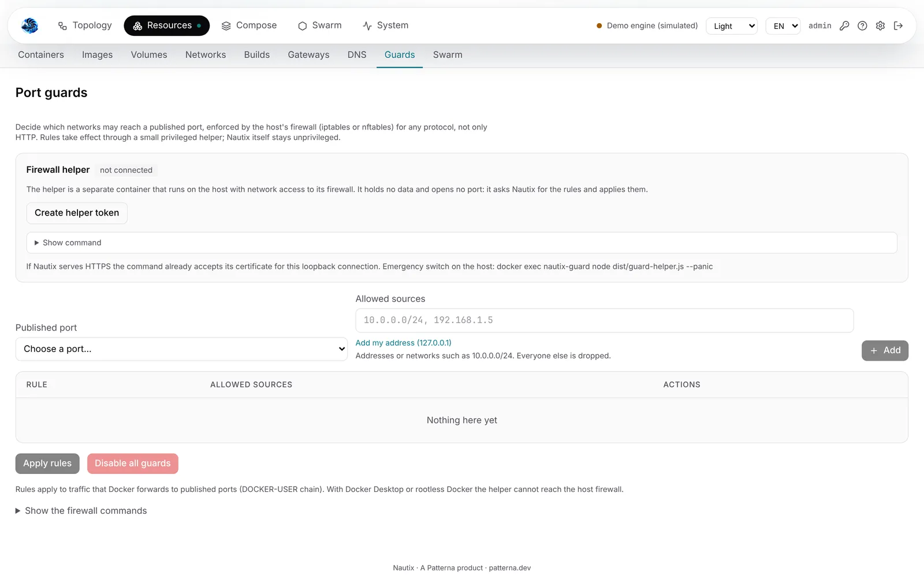Open the Choose a port dropdown
This screenshot has width=924, height=578.
[x=181, y=349]
